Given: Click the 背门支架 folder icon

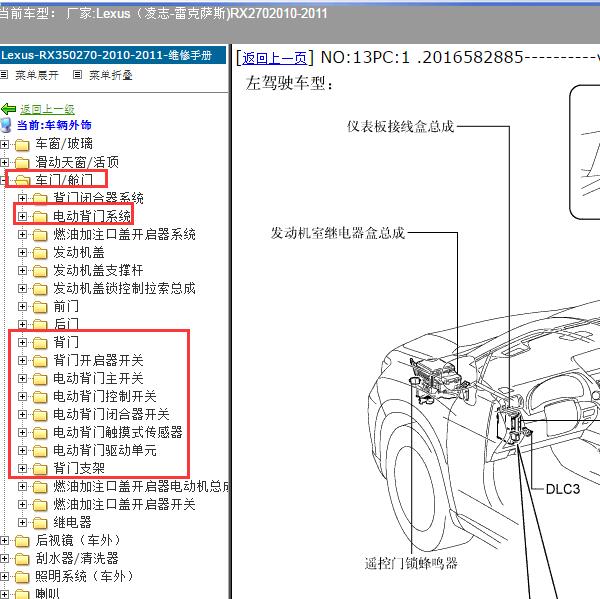Looking at the screenshot, I should (40, 468).
